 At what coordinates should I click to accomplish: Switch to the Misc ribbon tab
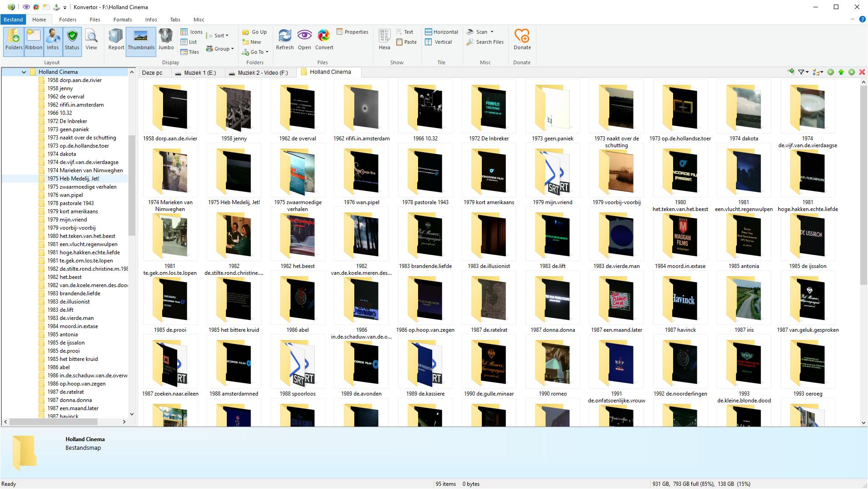199,20
